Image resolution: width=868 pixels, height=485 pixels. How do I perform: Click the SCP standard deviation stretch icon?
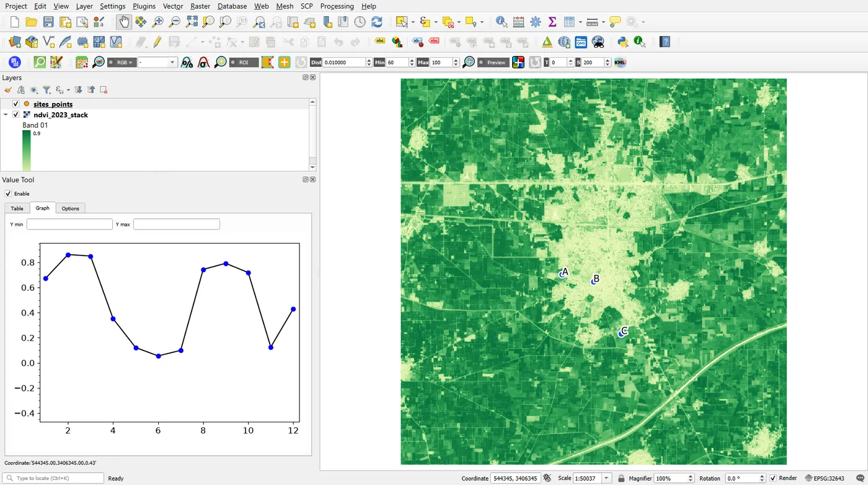point(203,63)
